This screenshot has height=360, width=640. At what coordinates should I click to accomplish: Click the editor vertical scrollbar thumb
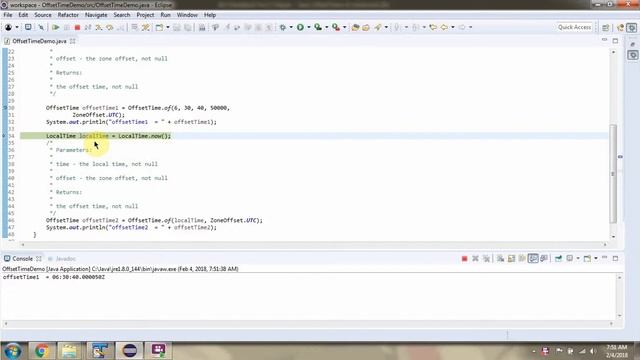point(613,173)
